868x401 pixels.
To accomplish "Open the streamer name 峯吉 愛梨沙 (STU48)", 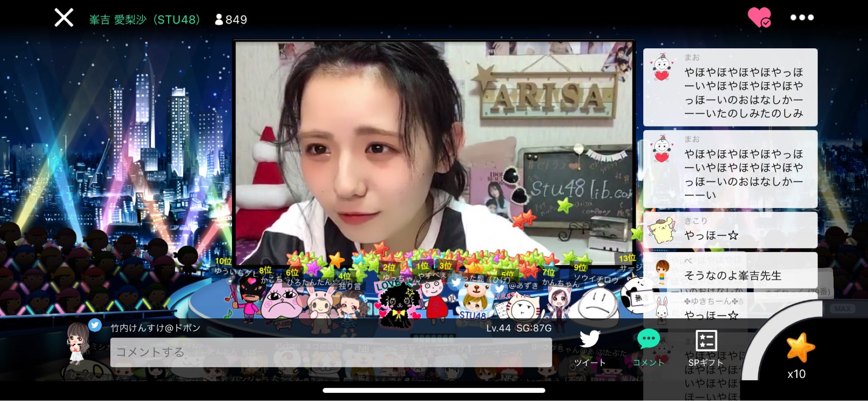I will click(x=145, y=19).
